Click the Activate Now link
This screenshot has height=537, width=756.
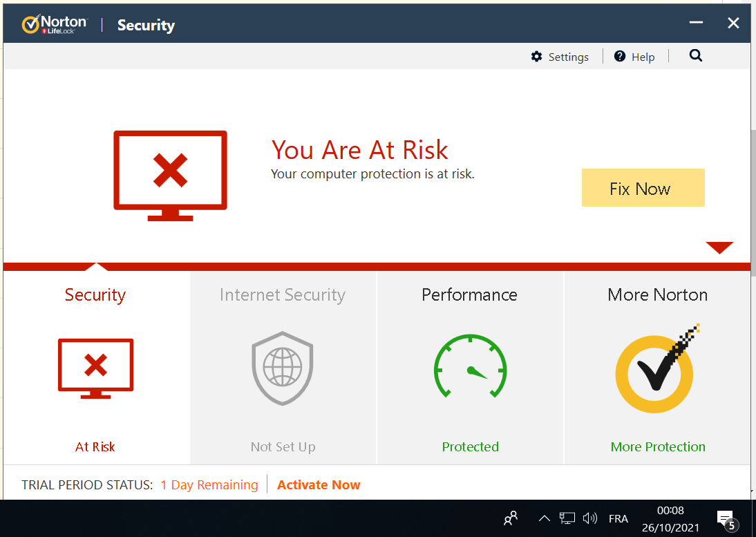click(x=319, y=484)
